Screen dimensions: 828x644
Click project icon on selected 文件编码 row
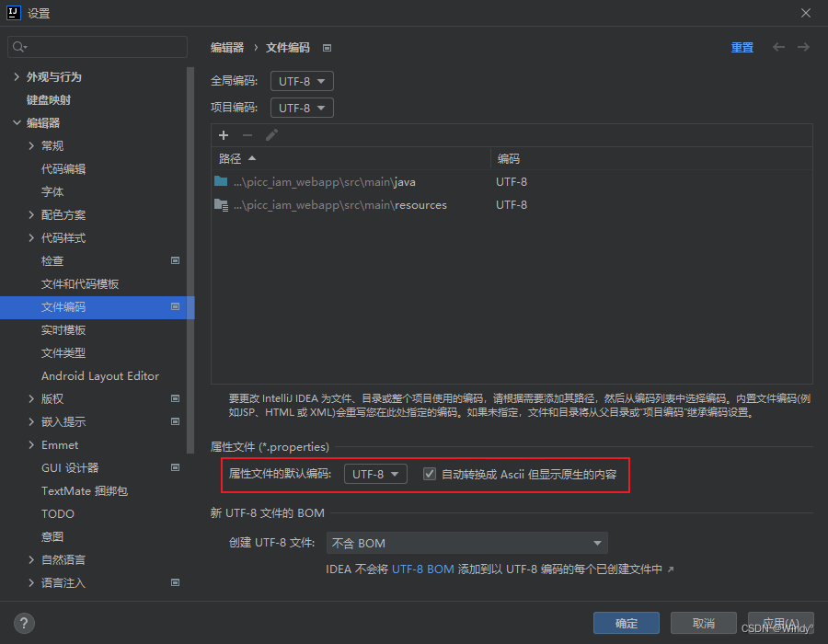tap(176, 306)
